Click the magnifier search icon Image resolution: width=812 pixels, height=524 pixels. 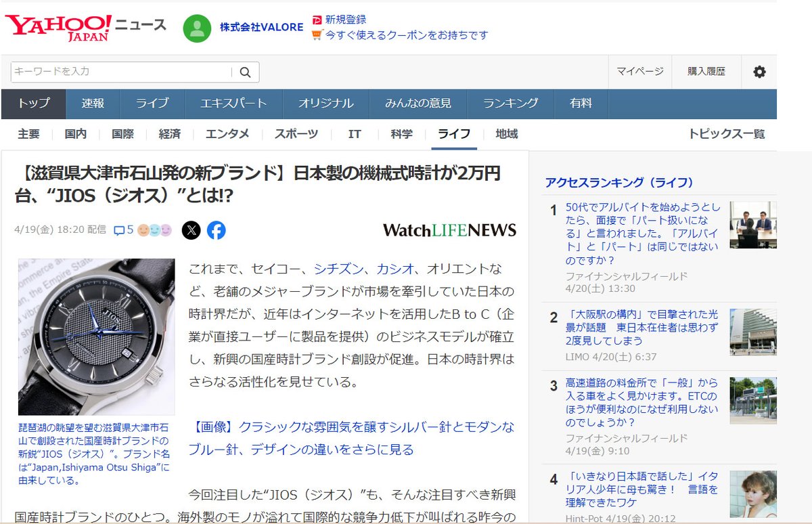point(246,72)
